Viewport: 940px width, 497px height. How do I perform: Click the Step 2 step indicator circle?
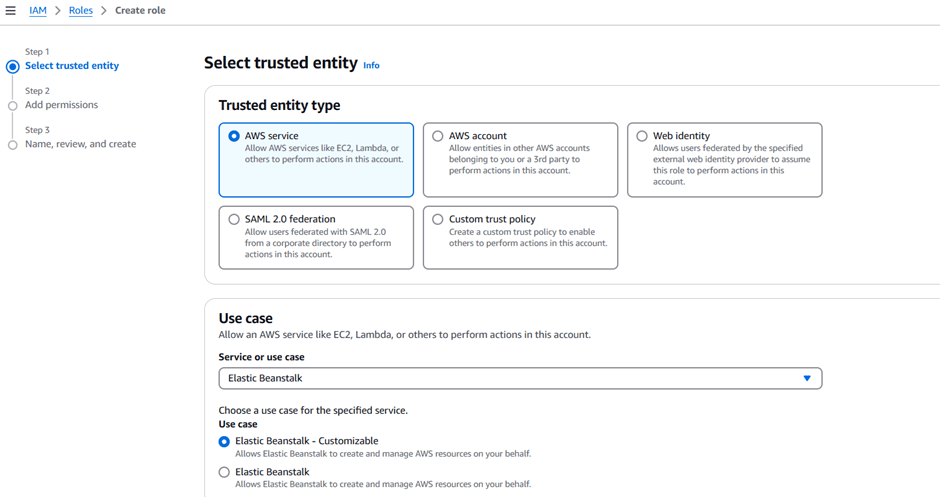(x=13, y=106)
